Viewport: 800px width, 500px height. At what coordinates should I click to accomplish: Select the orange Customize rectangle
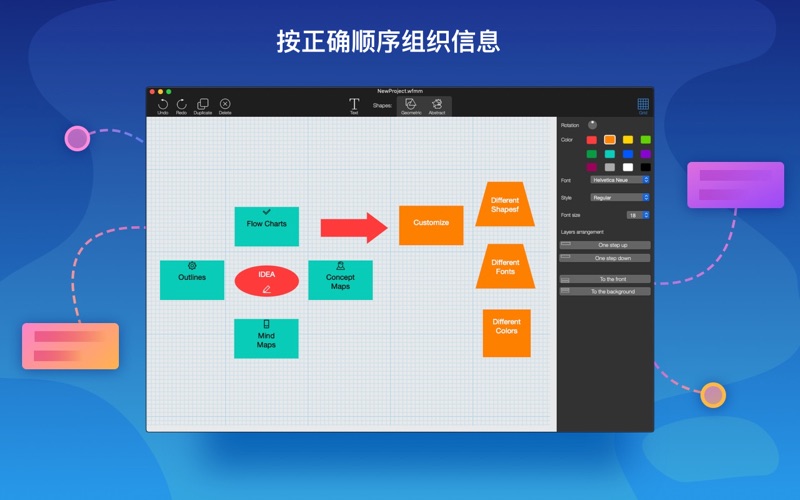[431, 226]
